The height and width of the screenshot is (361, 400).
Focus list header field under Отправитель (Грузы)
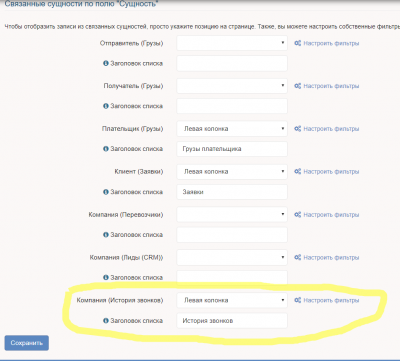(x=232, y=63)
